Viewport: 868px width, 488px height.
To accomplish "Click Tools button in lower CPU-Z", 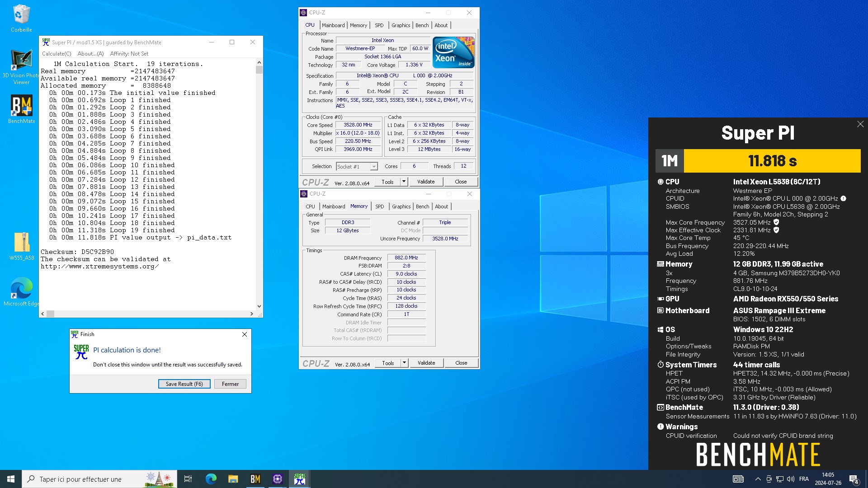I will click(388, 363).
